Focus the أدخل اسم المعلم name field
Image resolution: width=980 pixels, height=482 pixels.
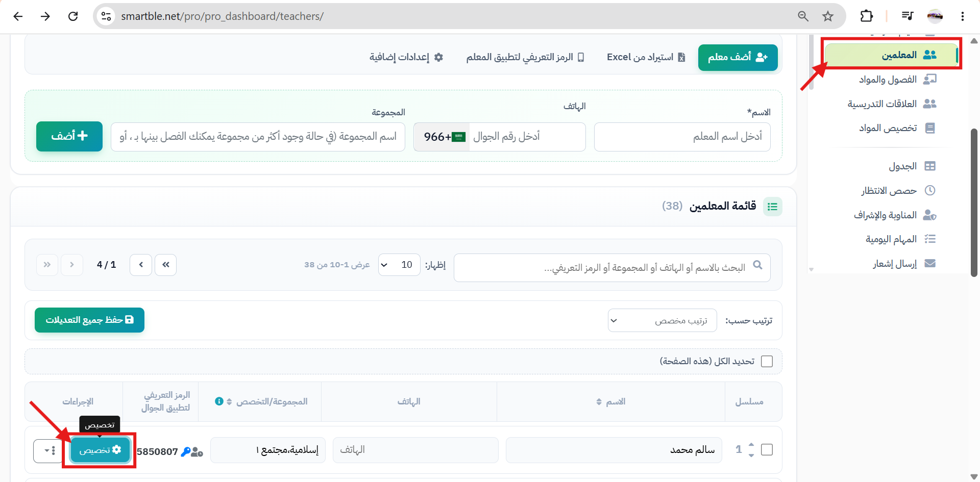pos(682,137)
